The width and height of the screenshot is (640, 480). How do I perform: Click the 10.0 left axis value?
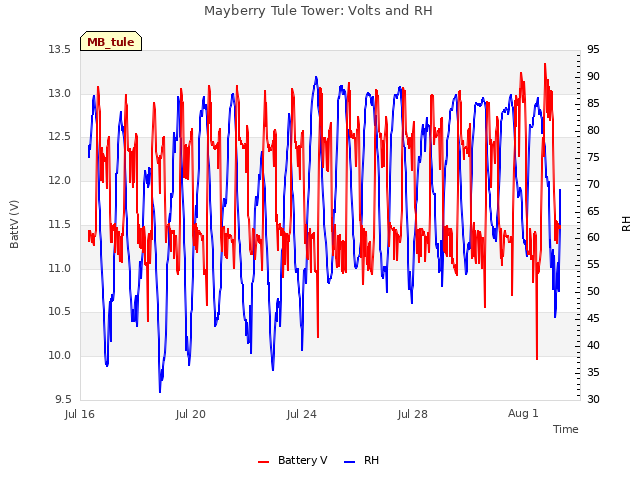coord(60,355)
